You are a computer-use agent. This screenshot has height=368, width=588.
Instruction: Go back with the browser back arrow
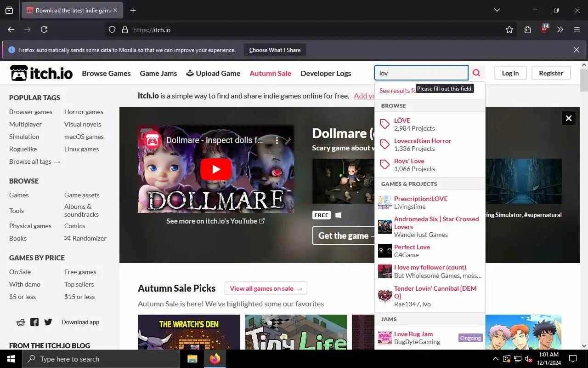click(x=11, y=29)
